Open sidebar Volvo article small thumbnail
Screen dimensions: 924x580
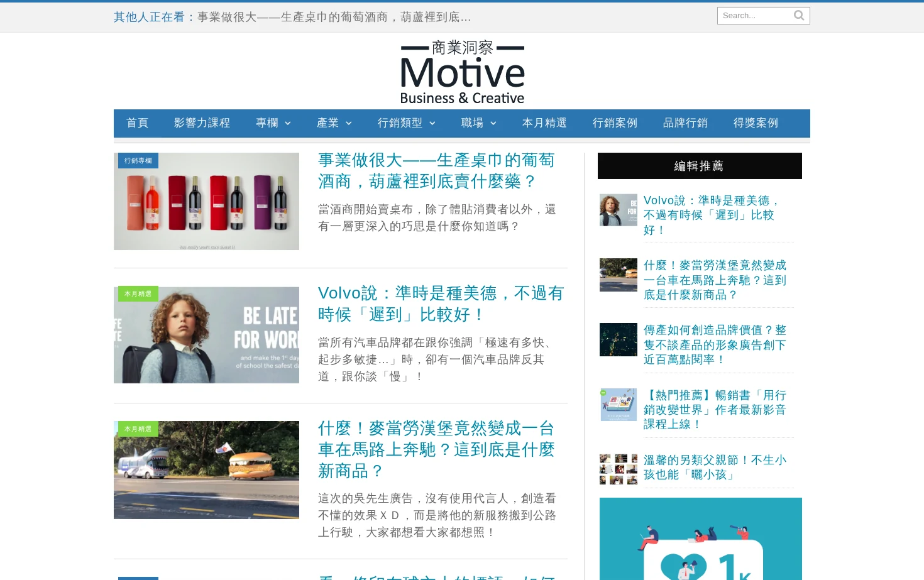pos(619,210)
